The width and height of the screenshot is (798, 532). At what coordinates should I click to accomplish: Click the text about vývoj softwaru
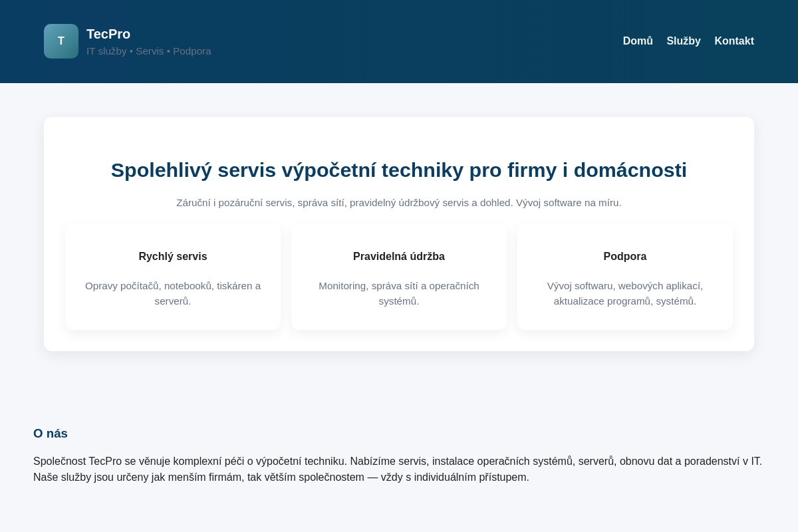[625, 293]
